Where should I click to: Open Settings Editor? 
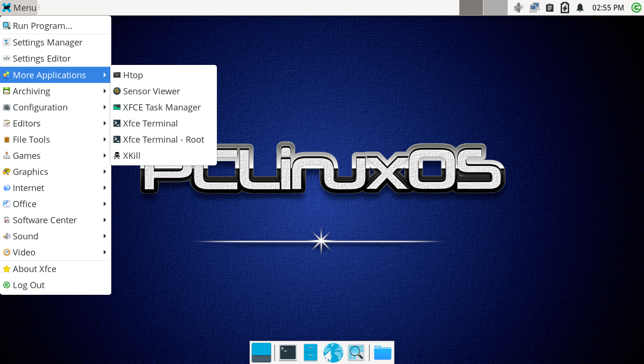pyautogui.click(x=55, y=58)
